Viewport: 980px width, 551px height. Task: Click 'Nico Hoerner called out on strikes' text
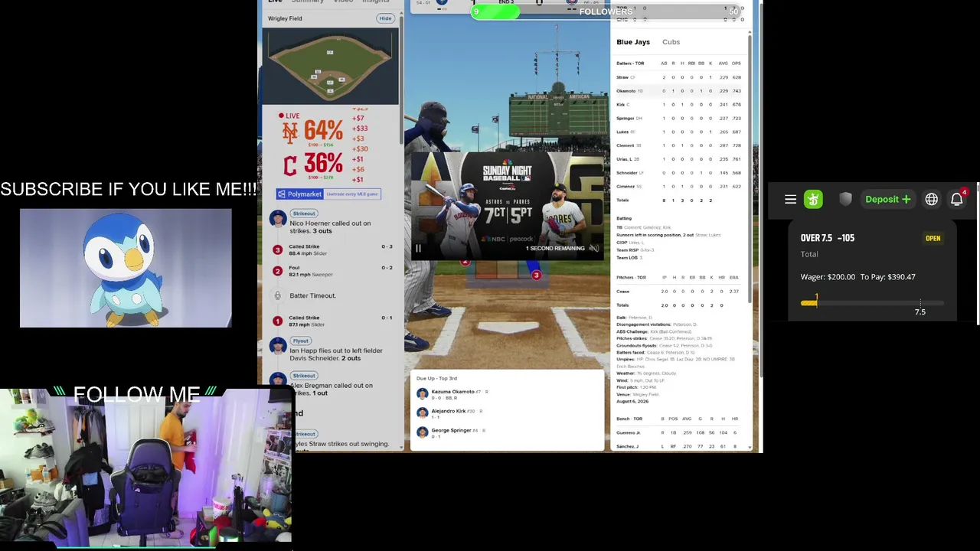click(x=330, y=227)
